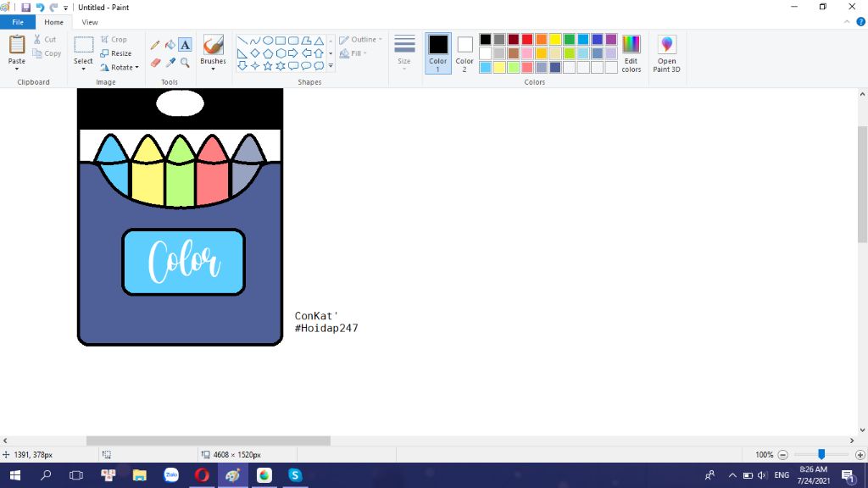868x488 pixels.
Task: Select the Eraser tool
Action: click(x=155, y=63)
